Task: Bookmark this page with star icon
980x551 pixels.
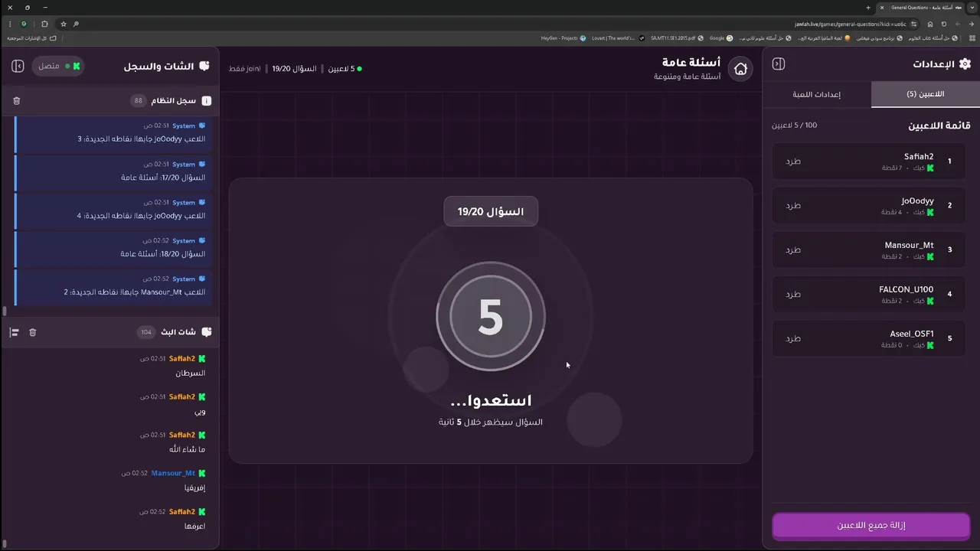Action: click(x=63, y=24)
